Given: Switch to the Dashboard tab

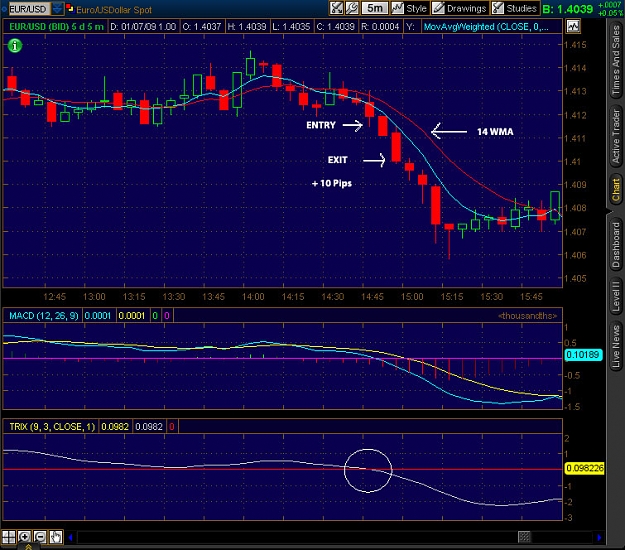Looking at the screenshot, I should point(616,244).
